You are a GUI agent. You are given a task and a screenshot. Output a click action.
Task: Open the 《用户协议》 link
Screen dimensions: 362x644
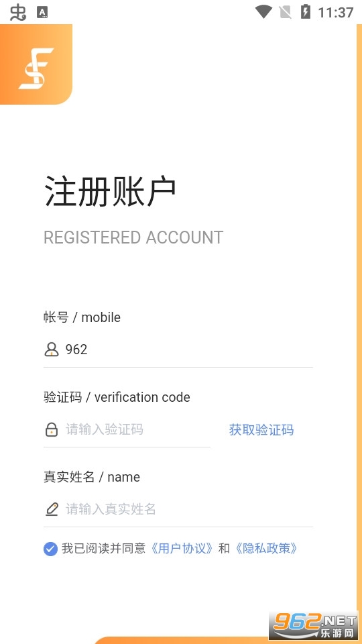pos(181,548)
